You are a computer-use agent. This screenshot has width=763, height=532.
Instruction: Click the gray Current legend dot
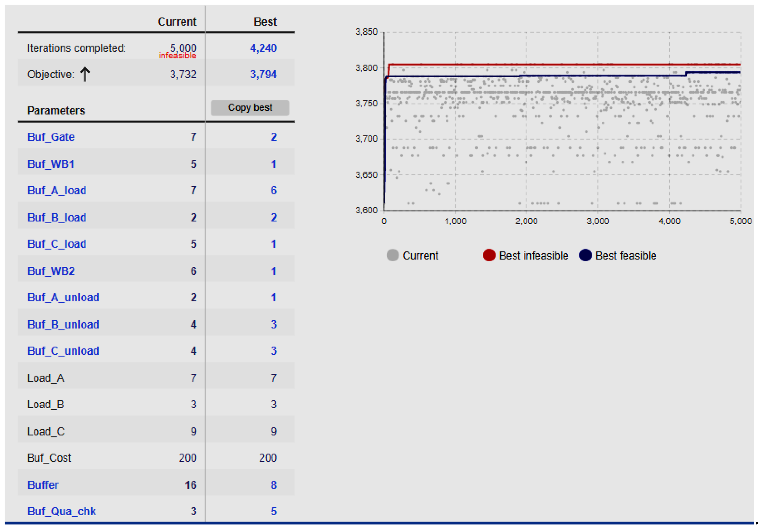393,255
